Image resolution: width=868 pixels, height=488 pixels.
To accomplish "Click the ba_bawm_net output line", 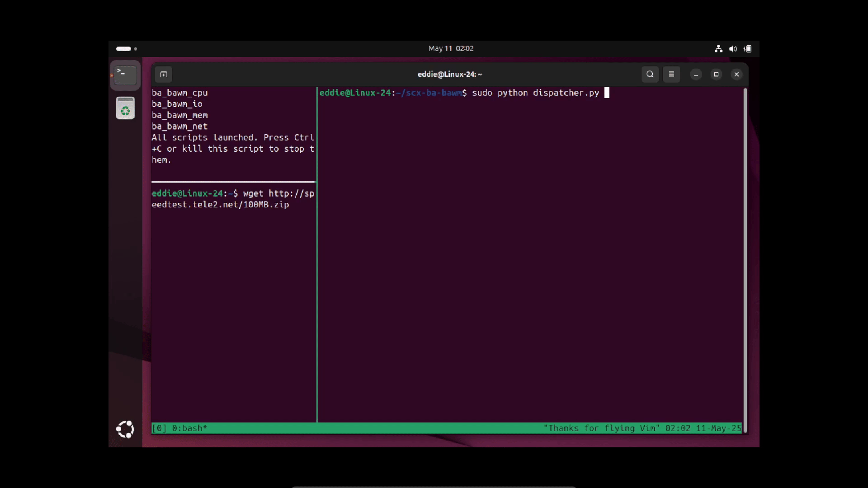I will tap(179, 127).
